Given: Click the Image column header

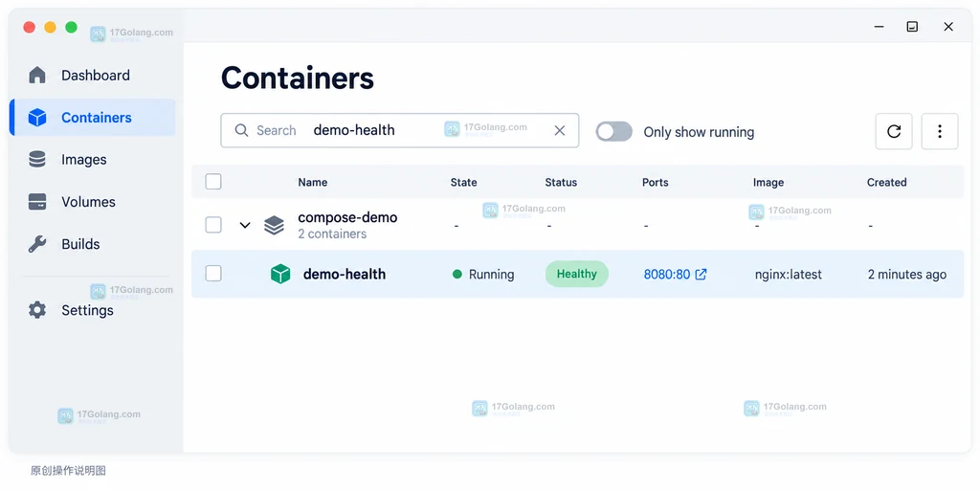Looking at the screenshot, I should coord(768,183).
